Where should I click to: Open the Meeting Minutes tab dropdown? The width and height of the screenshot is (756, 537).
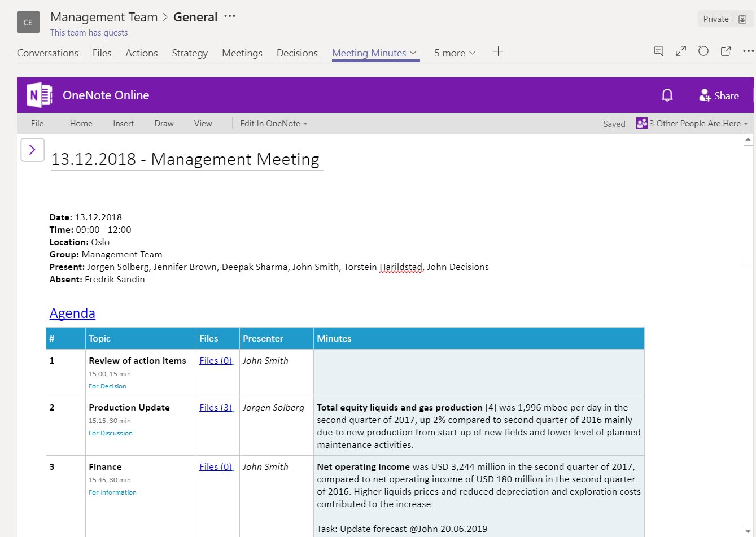click(x=413, y=53)
